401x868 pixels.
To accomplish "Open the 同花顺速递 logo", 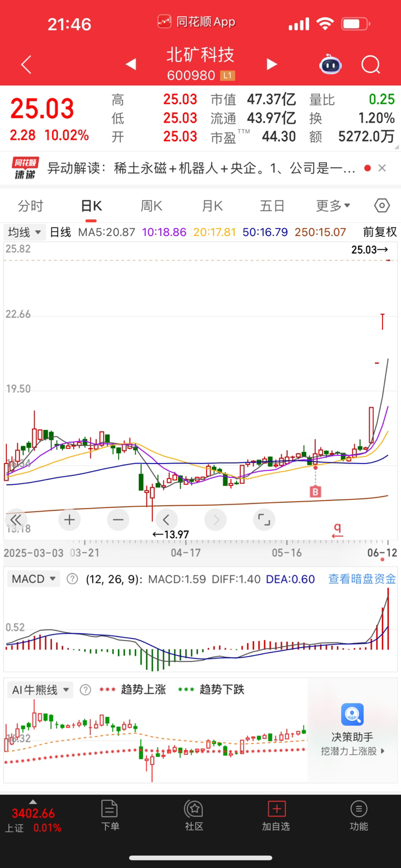I will click(x=25, y=168).
